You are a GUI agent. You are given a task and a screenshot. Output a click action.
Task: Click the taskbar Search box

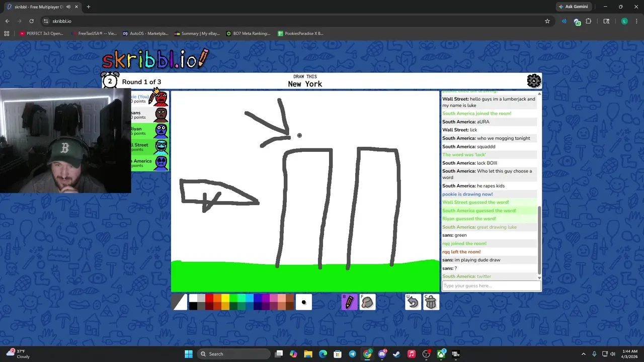click(x=233, y=354)
